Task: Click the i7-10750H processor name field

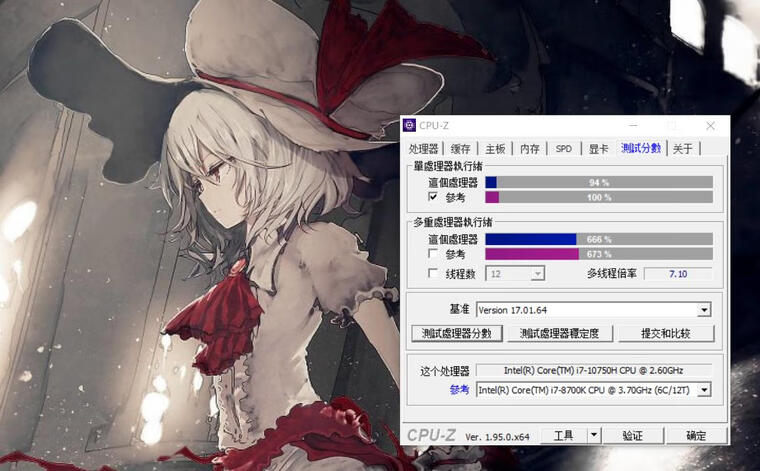Action: pos(594,371)
